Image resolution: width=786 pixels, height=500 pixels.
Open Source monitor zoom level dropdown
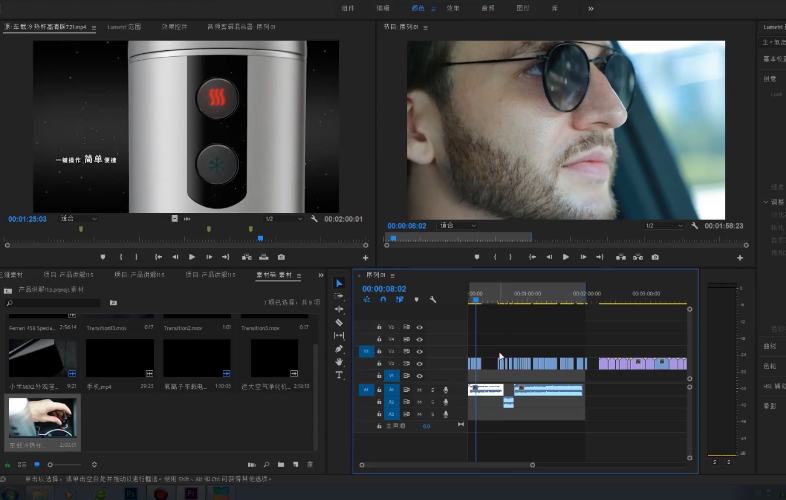[78, 218]
